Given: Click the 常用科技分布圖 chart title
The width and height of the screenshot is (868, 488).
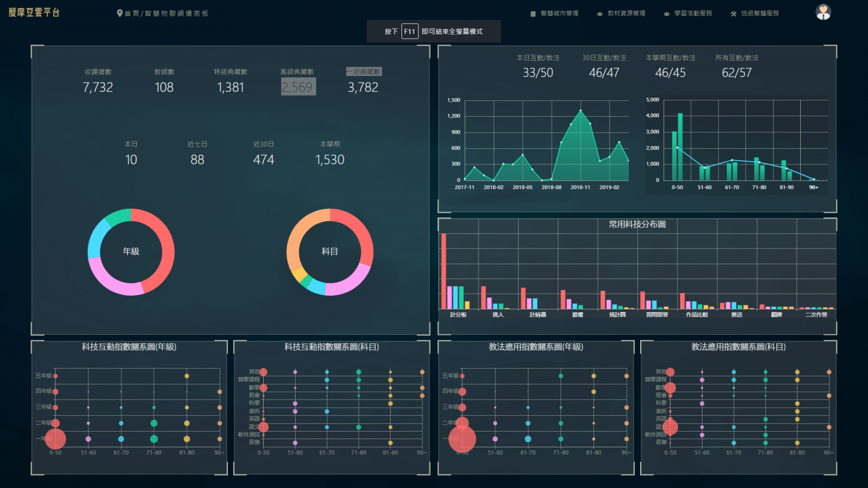Looking at the screenshot, I should 637,224.
